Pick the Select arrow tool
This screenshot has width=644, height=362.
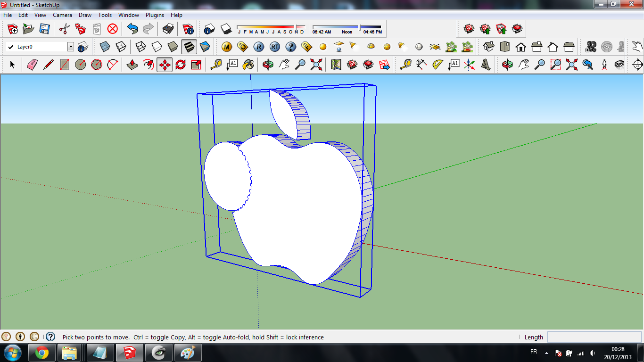click(x=13, y=65)
